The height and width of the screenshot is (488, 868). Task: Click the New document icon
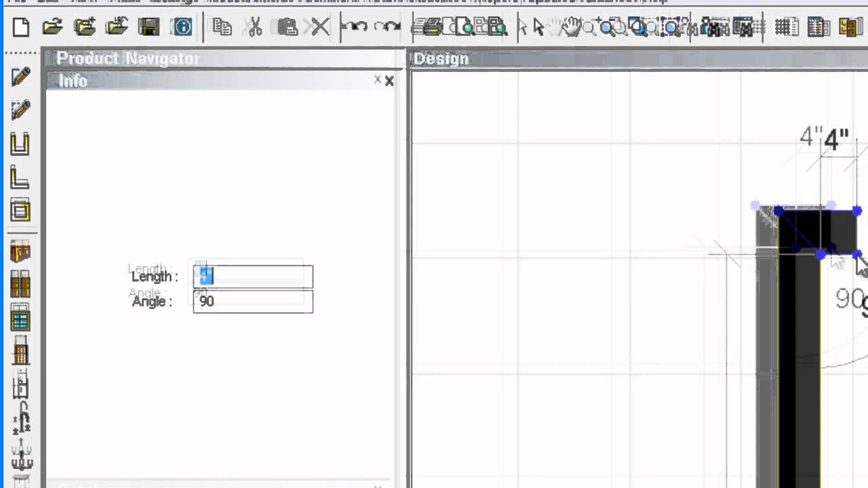coord(21,27)
